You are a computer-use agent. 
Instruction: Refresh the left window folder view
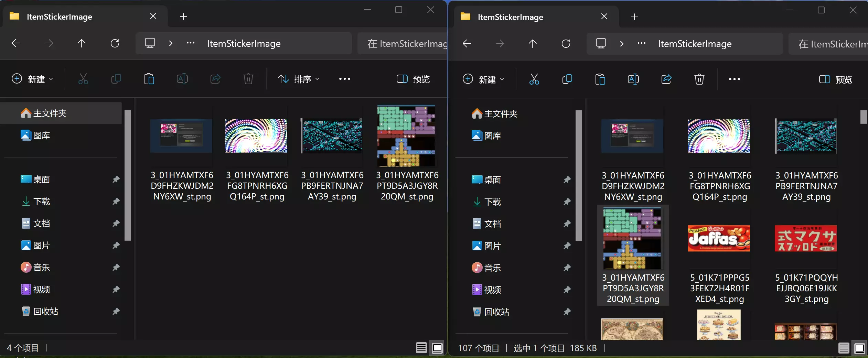[115, 43]
